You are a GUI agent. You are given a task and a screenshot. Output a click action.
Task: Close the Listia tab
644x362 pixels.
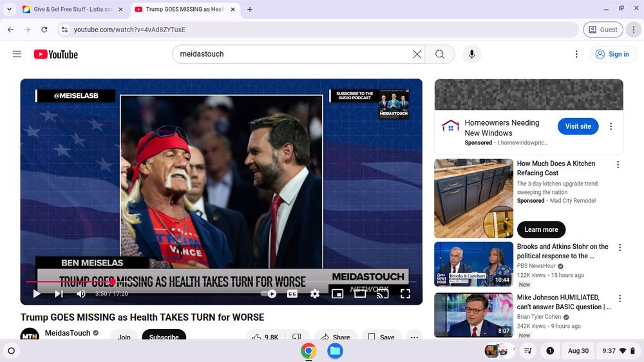[121, 9]
